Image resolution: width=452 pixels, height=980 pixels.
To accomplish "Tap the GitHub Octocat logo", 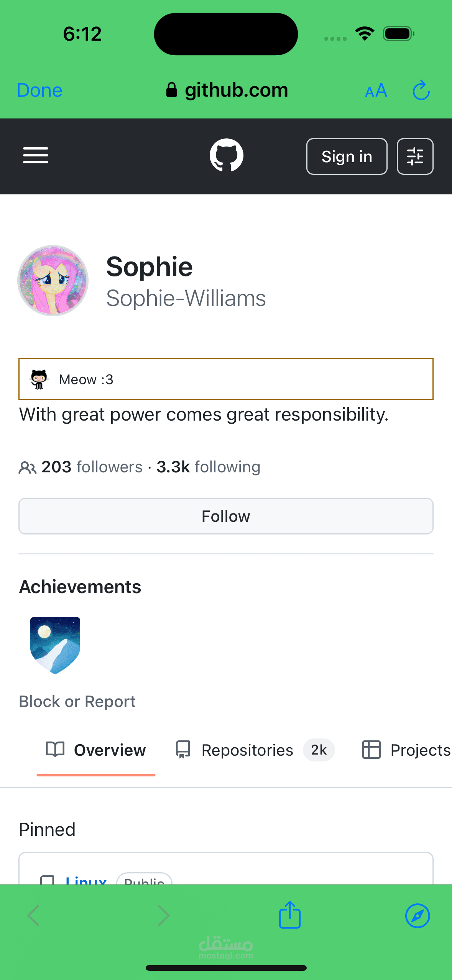I will [x=226, y=155].
